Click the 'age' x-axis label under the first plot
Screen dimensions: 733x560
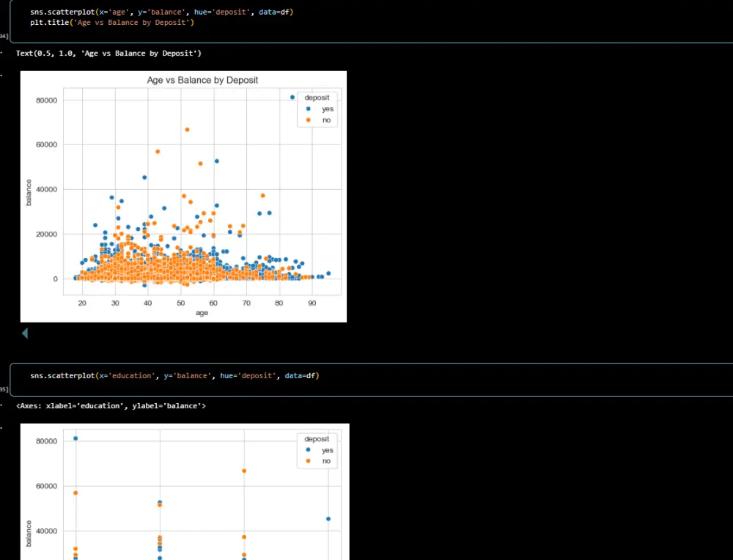pyautogui.click(x=202, y=313)
